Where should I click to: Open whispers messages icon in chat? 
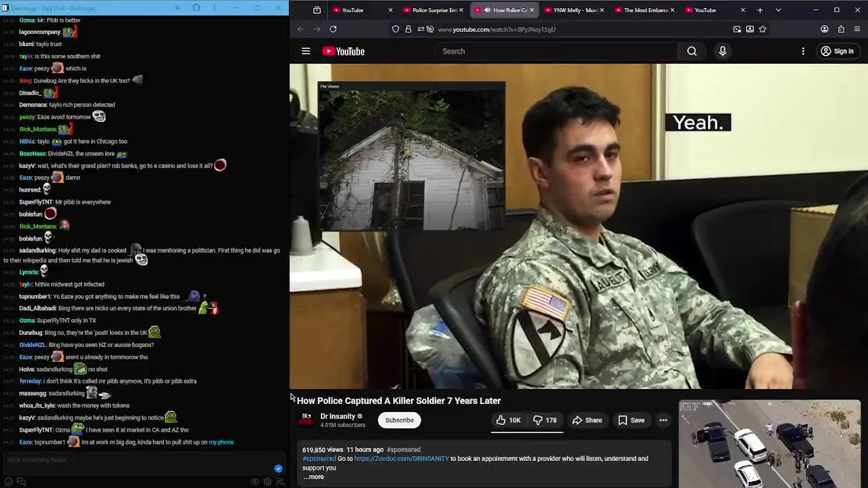[x=21, y=481]
